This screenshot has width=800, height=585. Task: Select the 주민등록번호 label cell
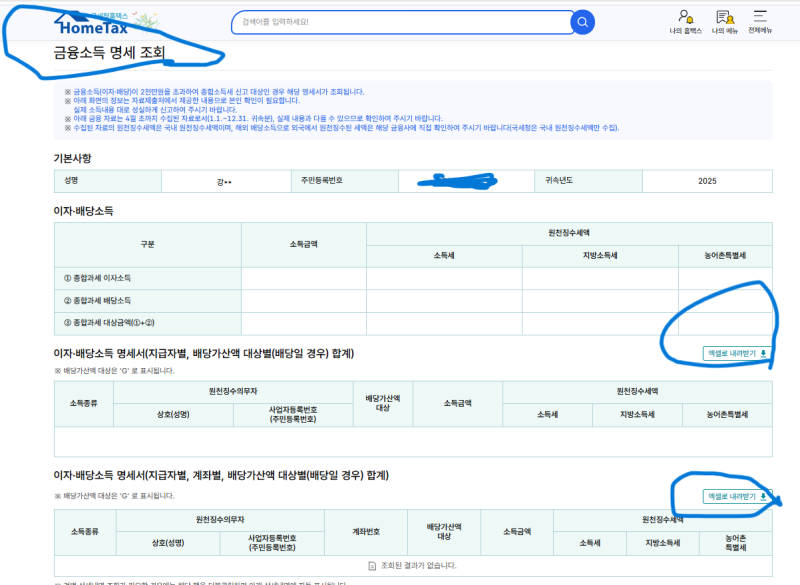(x=344, y=181)
